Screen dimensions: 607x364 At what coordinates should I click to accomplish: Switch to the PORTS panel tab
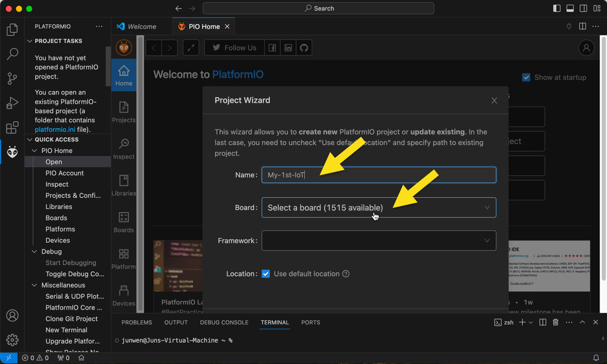click(311, 322)
